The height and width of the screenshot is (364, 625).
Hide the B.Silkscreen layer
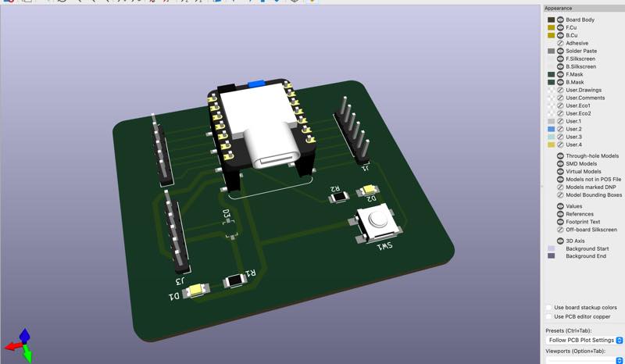[560, 66]
